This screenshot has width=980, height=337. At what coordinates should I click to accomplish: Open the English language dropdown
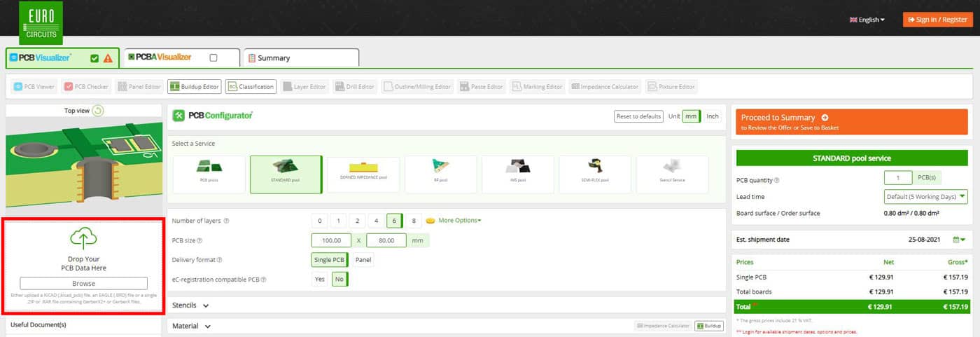pos(867,20)
